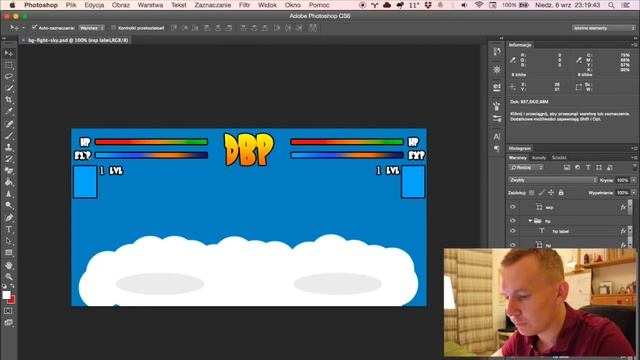This screenshot has height=360, width=640.
Task: Filter layers by shape type
Action: tap(599, 168)
